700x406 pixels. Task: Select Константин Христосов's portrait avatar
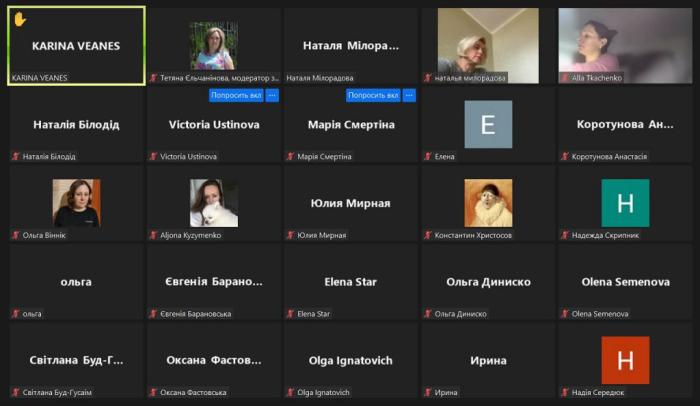(488, 203)
